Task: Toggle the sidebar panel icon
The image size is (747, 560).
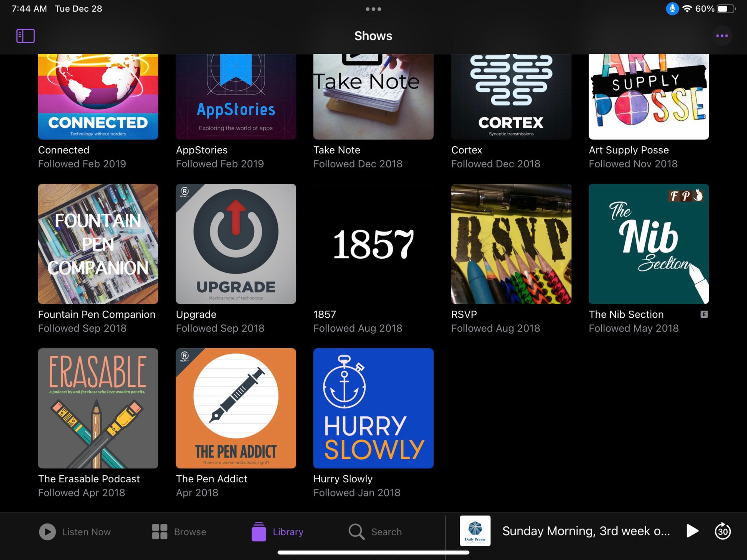Action: 25,36
